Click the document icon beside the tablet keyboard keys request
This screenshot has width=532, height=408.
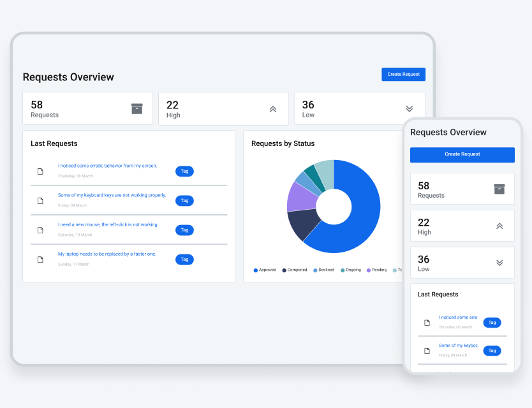coord(40,201)
